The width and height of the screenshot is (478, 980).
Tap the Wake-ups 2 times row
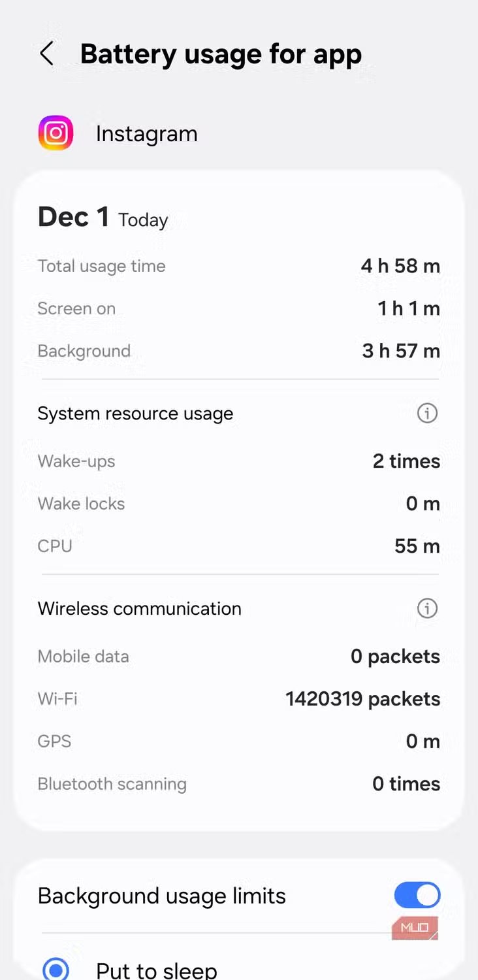click(x=238, y=461)
